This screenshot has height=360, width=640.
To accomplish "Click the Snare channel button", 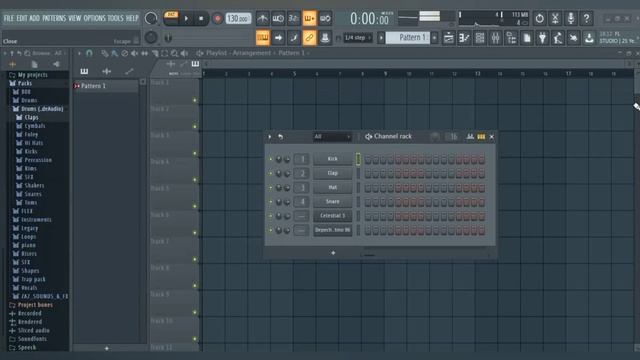I will (333, 202).
